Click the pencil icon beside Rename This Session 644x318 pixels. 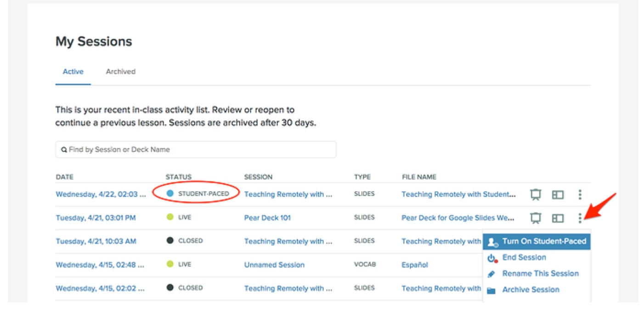pyautogui.click(x=491, y=274)
